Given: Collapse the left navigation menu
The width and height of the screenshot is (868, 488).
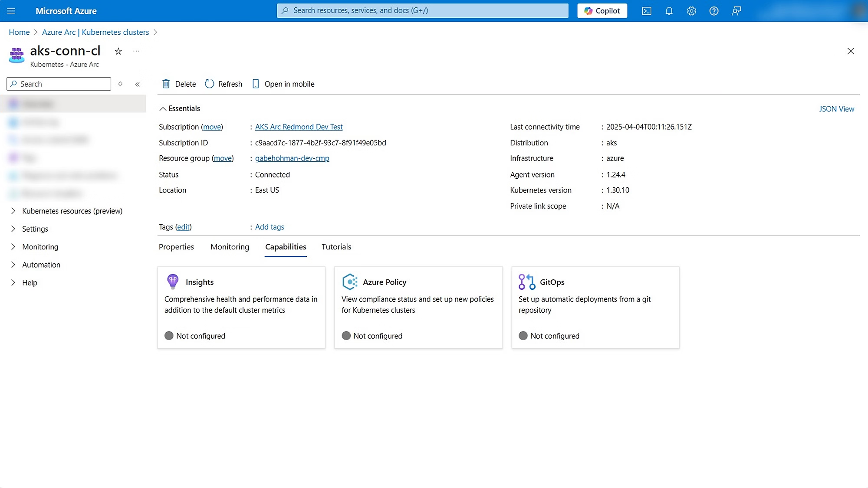Looking at the screenshot, I should (137, 84).
